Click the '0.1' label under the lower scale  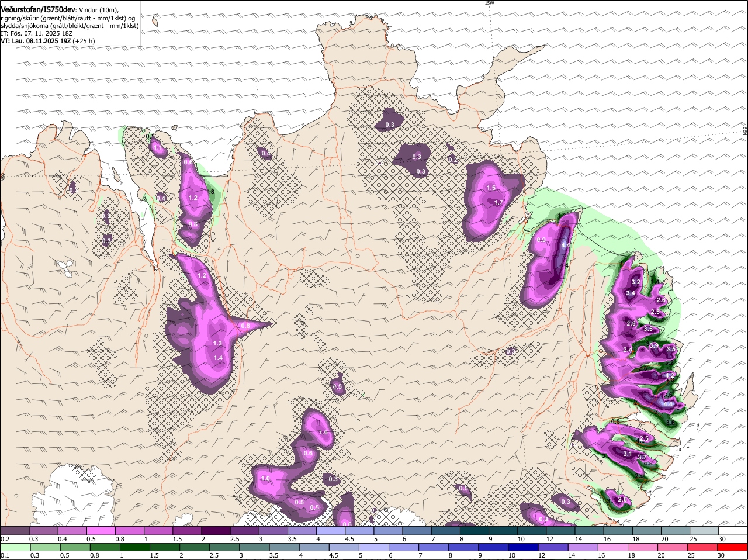coord(5,556)
